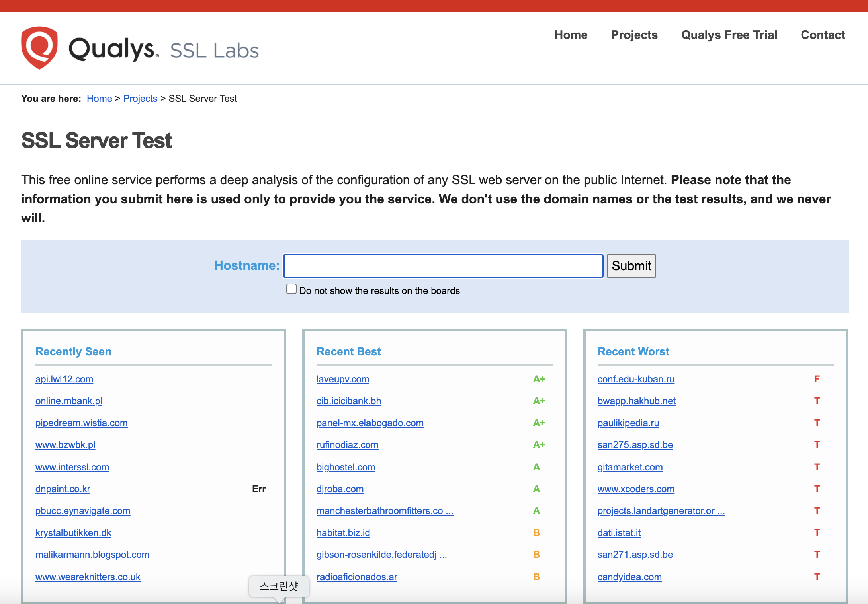The height and width of the screenshot is (604, 868).
Task: Open the Projects menu item
Action: click(x=634, y=35)
